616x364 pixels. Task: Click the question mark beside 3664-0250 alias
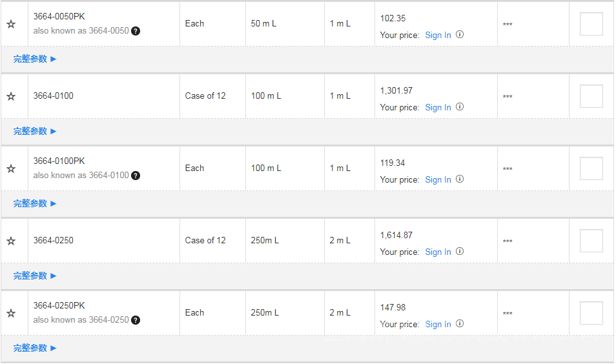coord(136,320)
